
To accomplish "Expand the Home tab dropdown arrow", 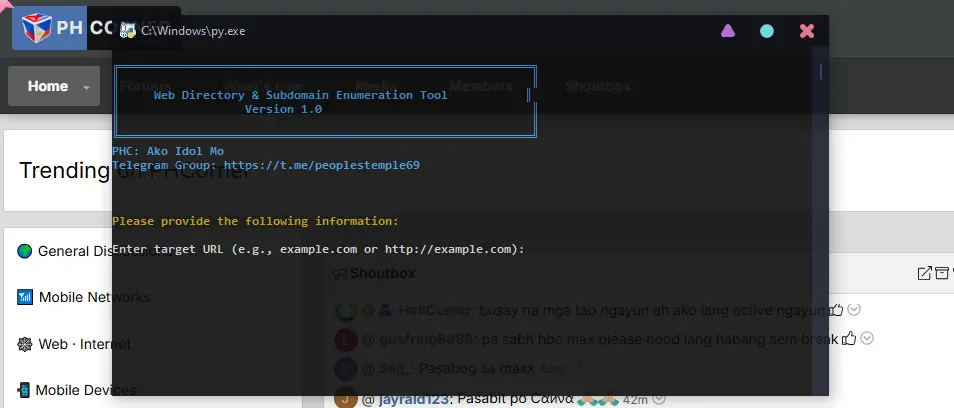I will coord(86,88).
